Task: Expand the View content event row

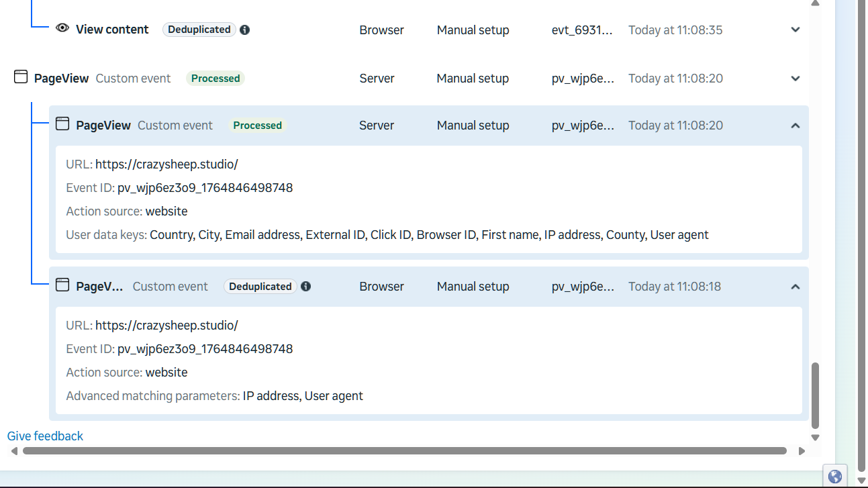Action: click(x=795, y=30)
